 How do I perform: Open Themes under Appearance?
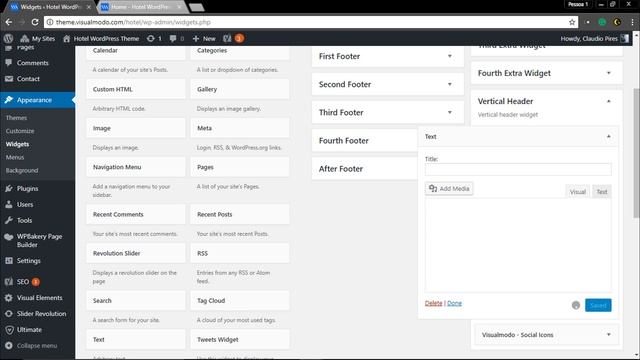coord(16,118)
